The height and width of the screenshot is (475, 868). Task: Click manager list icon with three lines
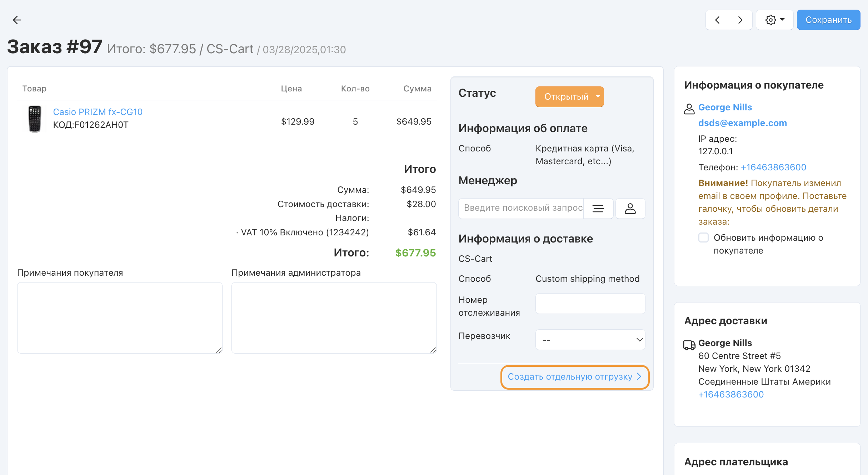point(598,208)
